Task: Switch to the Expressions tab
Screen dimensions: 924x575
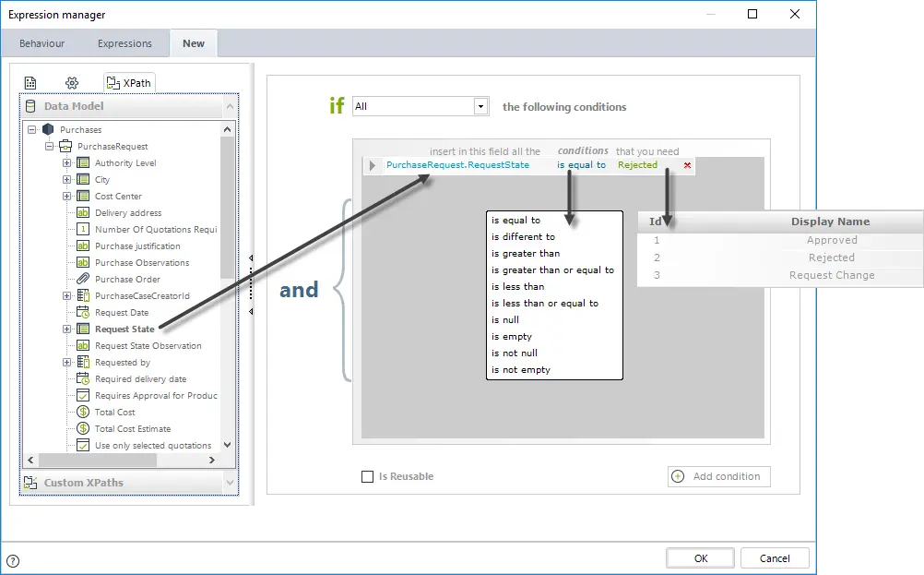Action: (124, 43)
